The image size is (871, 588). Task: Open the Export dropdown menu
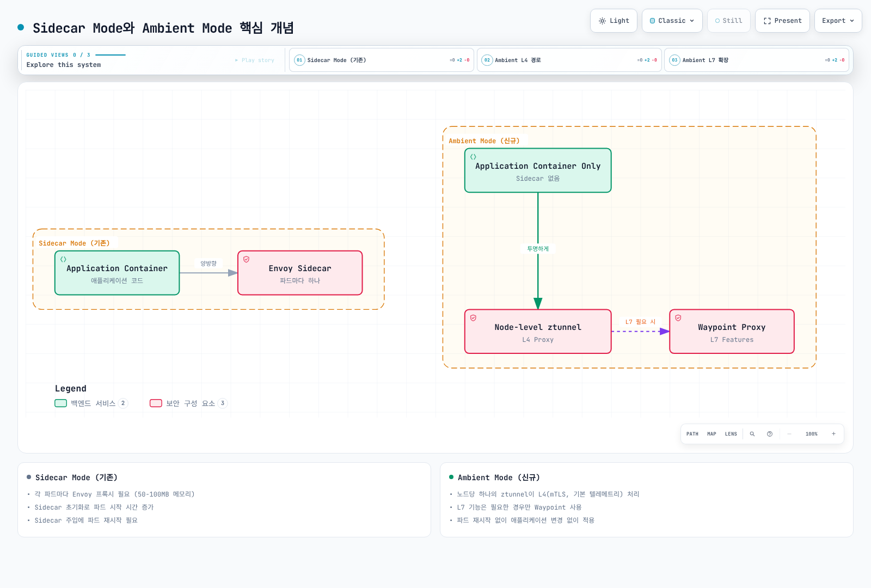838,21
